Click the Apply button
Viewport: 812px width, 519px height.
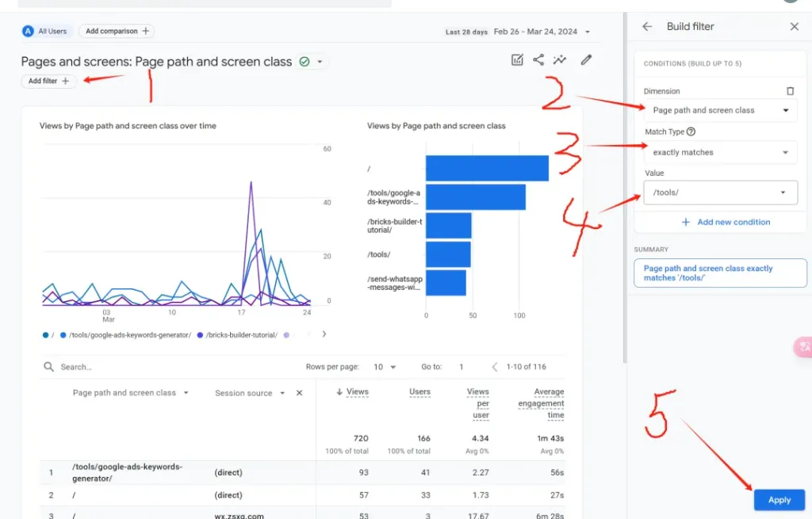(x=779, y=500)
